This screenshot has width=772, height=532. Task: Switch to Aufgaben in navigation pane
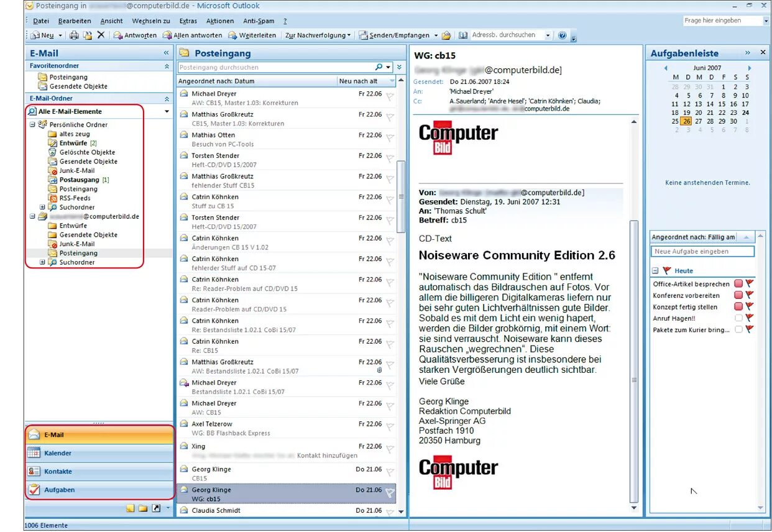99,490
